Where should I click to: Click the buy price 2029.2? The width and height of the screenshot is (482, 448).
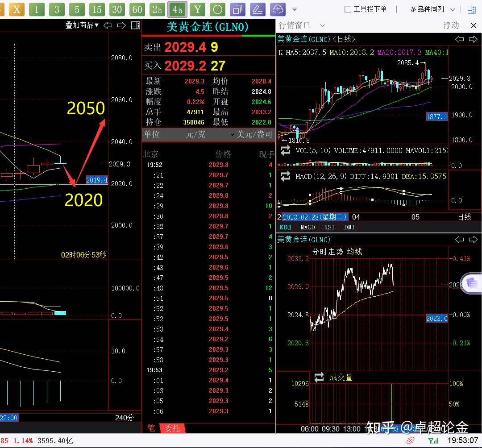[x=185, y=66]
